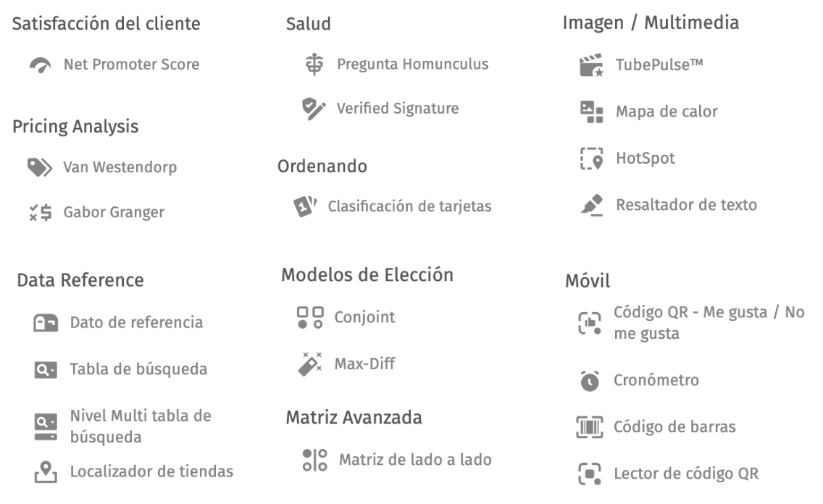
Task: Choose the Gabor Granger dollar icon
Action: click(41, 212)
